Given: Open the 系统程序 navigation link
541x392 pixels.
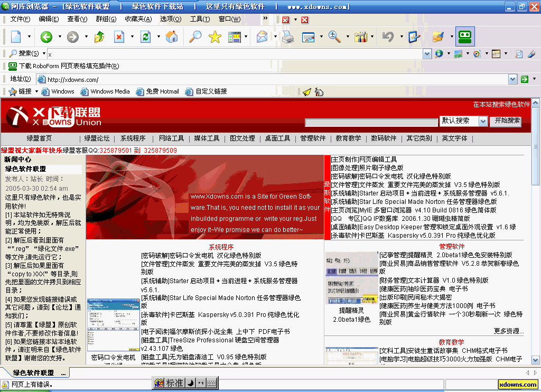Looking at the screenshot, I should tap(133, 138).
